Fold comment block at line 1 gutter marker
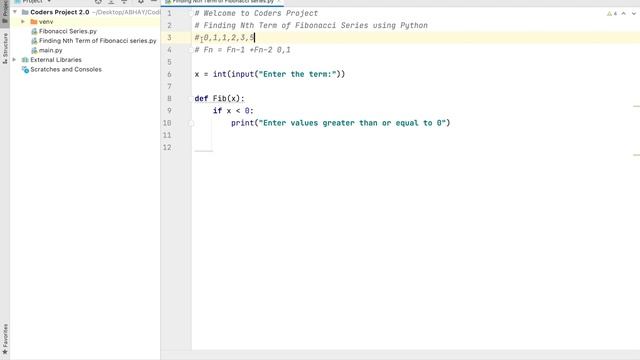 click(191, 13)
